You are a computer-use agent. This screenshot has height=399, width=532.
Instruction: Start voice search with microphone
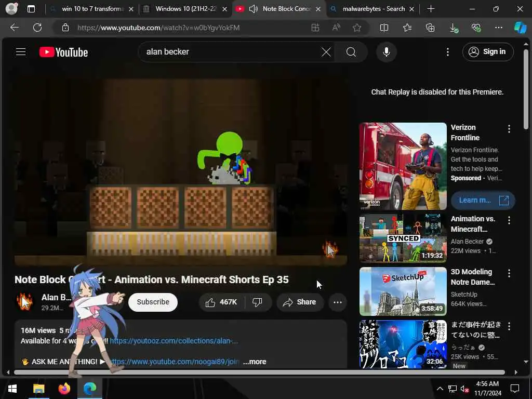pyautogui.click(x=386, y=52)
